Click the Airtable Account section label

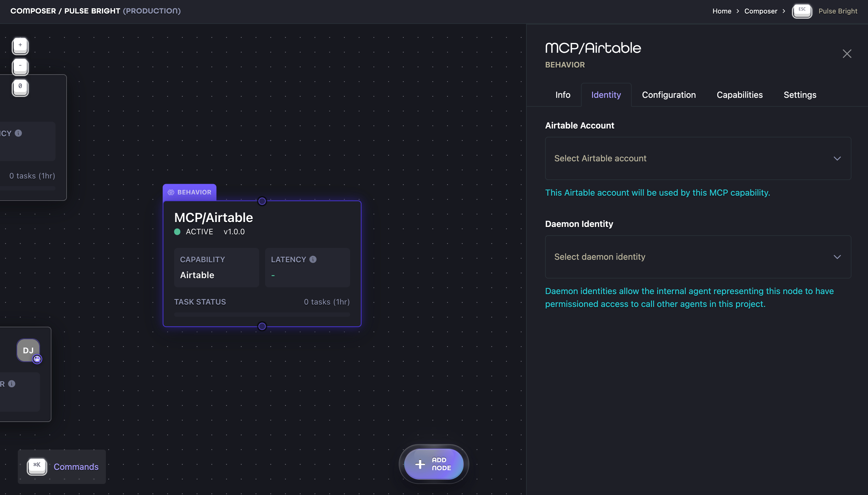pyautogui.click(x=579, y=125)
